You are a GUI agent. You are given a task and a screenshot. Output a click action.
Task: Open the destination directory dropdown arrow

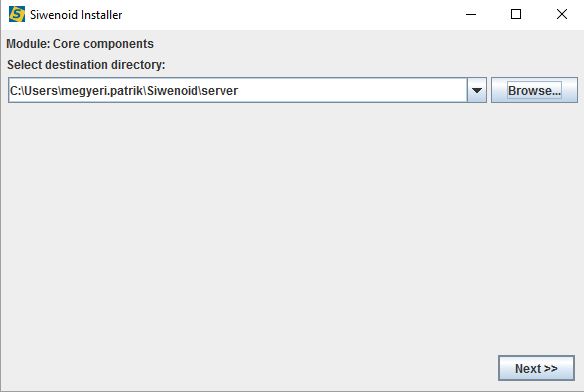point(477,90)
